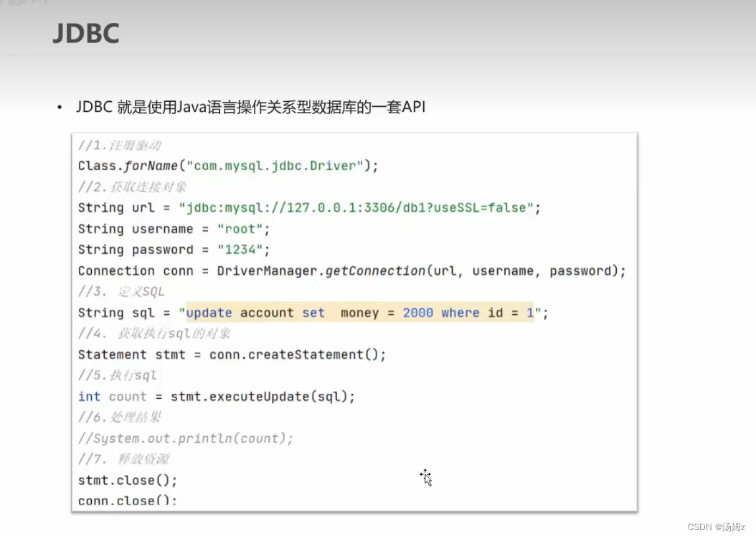Click the commented System.out.println(count) line

tap(186, 438)
